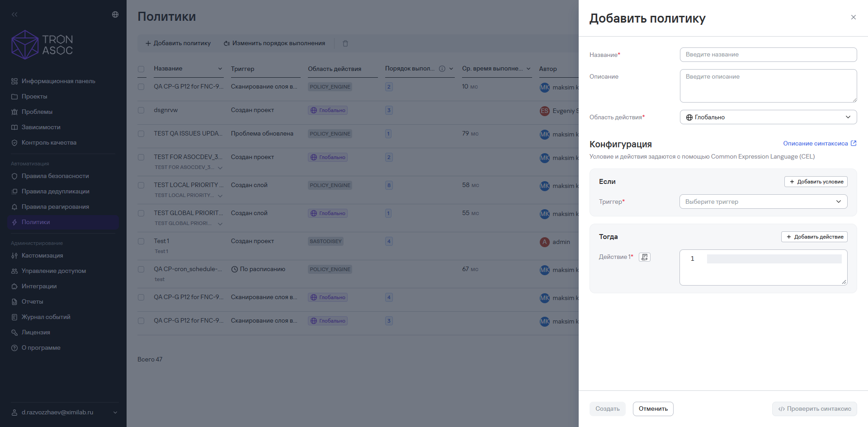Open the Выберите триггер dropdown
The height and width of the screenshot is (427, 868).
(x=763, y=202)
